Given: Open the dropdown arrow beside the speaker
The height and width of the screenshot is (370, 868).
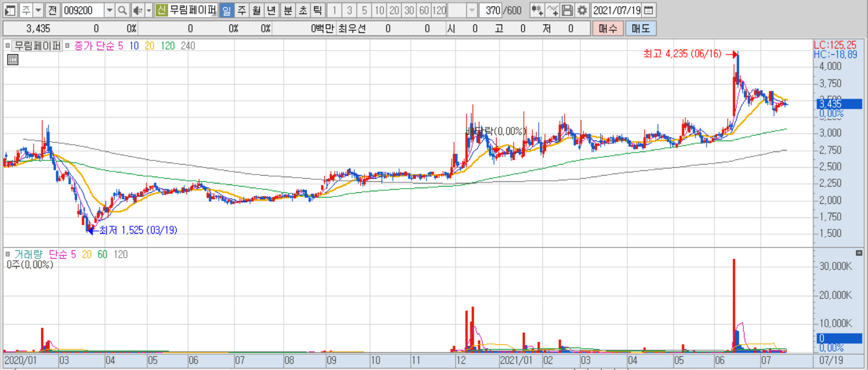Looking at the screenshot, I should (x=149, y=10).
